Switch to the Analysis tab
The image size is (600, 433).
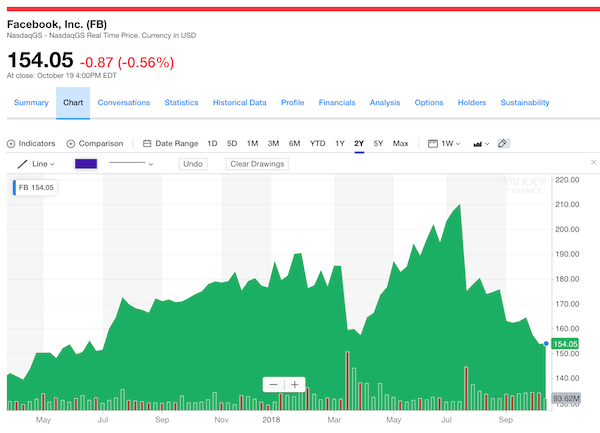coord(385,103)
